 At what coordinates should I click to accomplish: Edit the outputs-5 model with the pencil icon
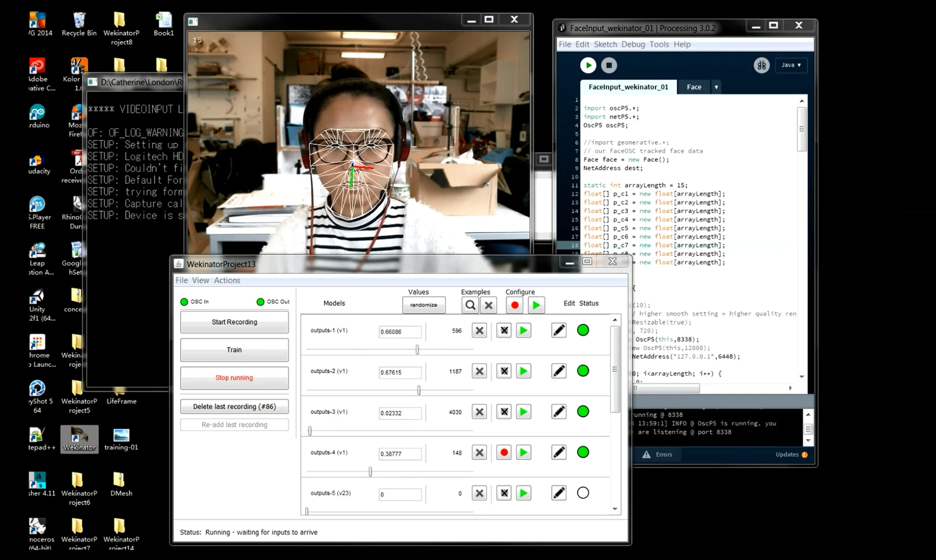coord(559,493)
